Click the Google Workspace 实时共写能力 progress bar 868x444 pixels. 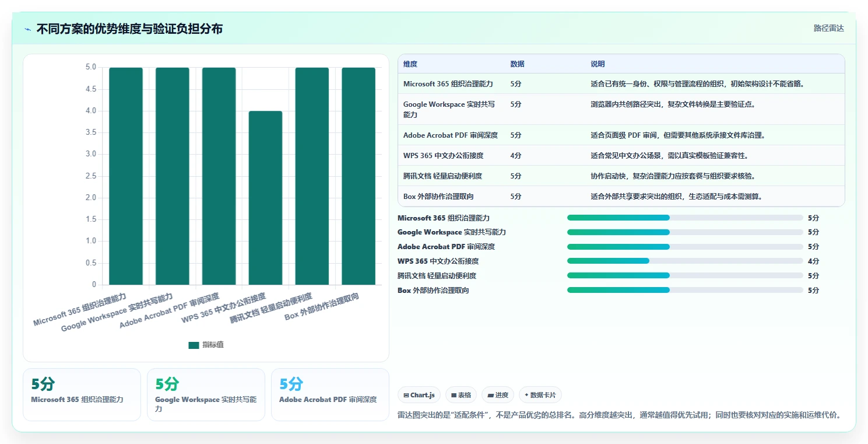pos(685,232)
